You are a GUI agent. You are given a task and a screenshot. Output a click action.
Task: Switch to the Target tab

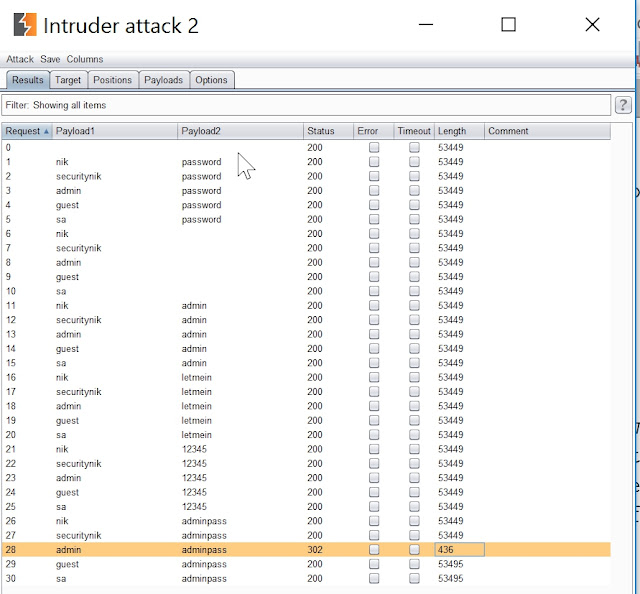[68, 80]
